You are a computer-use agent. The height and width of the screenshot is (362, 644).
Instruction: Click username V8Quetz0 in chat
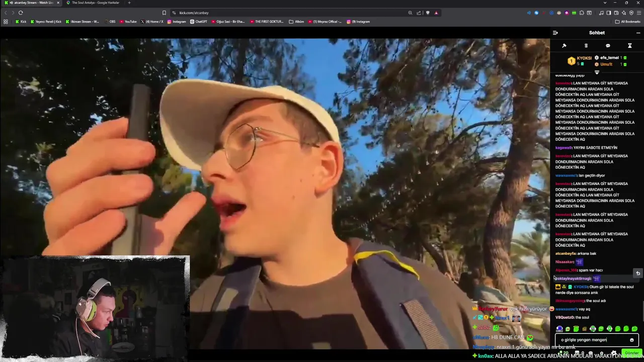coord(565,317)
